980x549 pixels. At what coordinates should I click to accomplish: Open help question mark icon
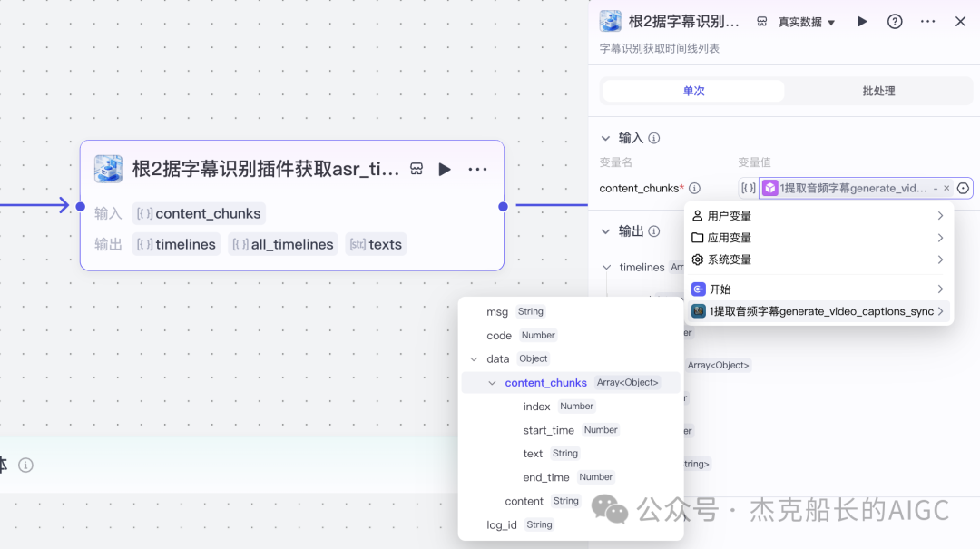[895, 21]
